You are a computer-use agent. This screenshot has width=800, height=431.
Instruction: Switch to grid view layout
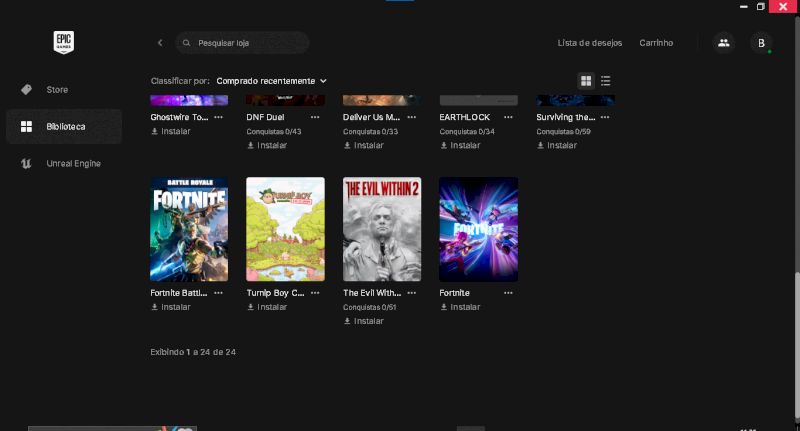(x=586, y=81)
